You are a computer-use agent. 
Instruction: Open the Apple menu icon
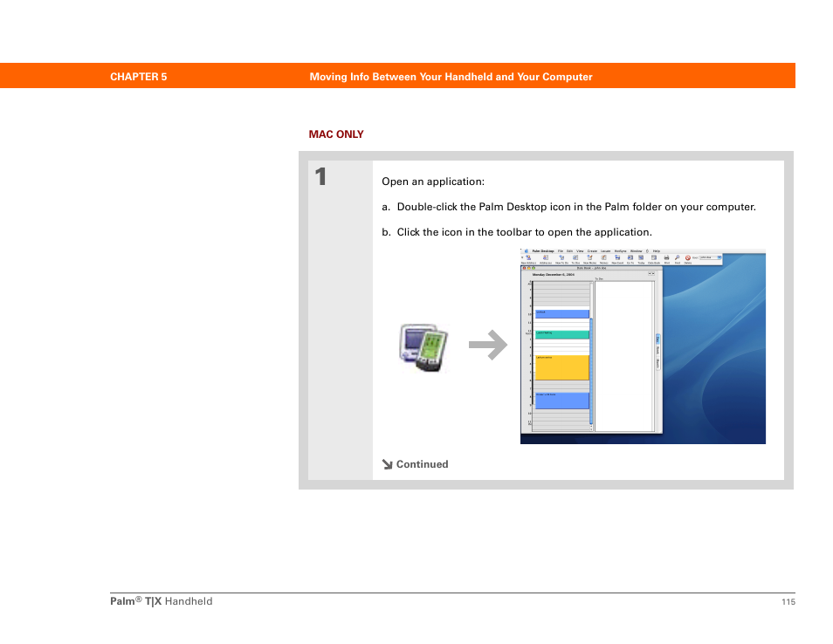527,251
